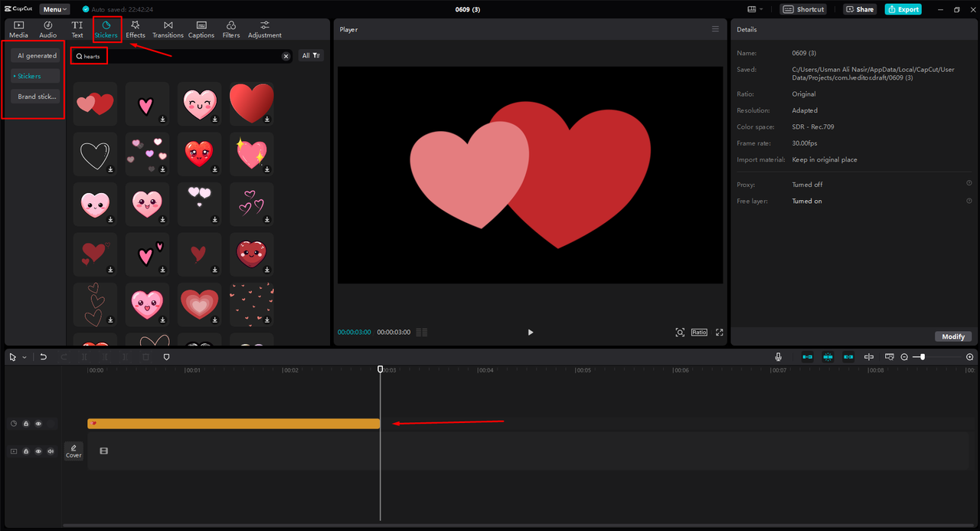Start recording voiceover with microphone
This screenshot has height=531, width=980.
pos(778,357)
